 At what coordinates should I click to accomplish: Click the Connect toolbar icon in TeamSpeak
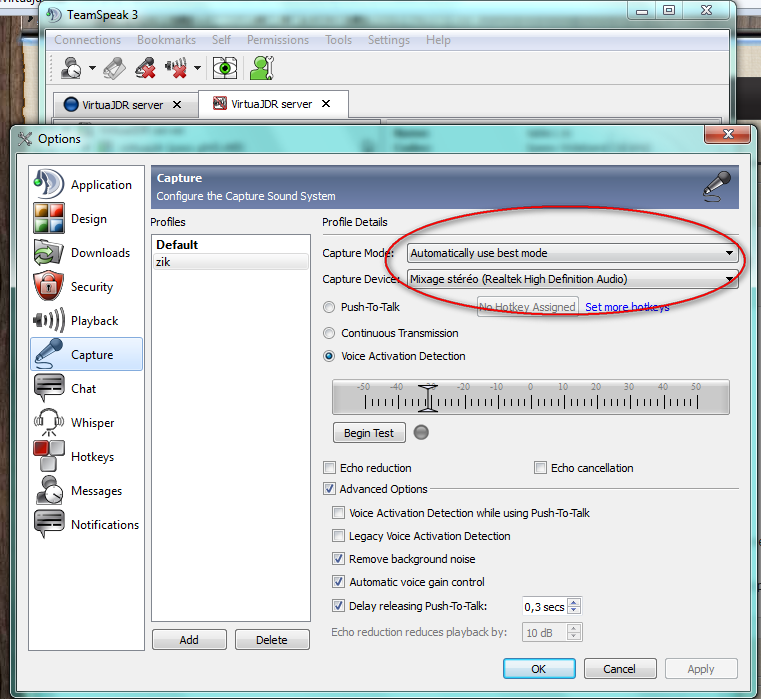(x=71, y=68)
